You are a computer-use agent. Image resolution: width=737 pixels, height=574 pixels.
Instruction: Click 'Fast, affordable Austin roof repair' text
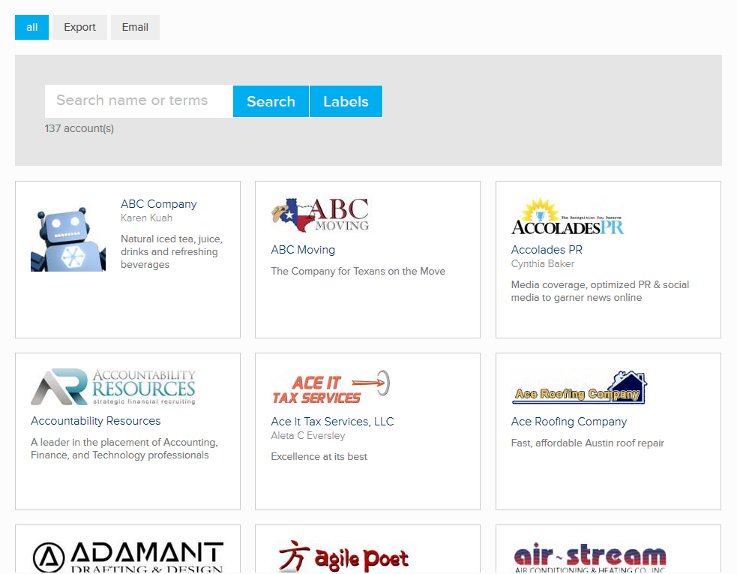588,443
